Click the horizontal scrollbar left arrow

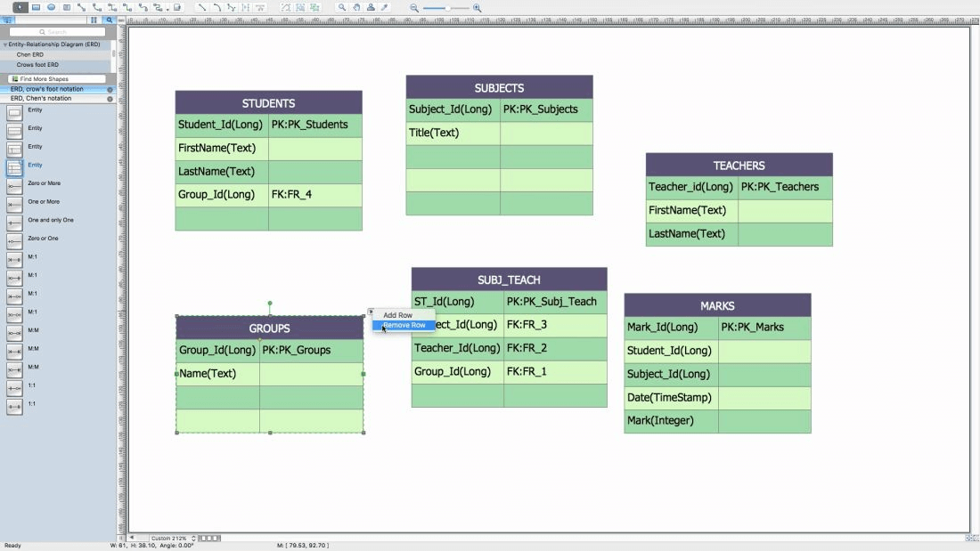[x=131, y=538]
